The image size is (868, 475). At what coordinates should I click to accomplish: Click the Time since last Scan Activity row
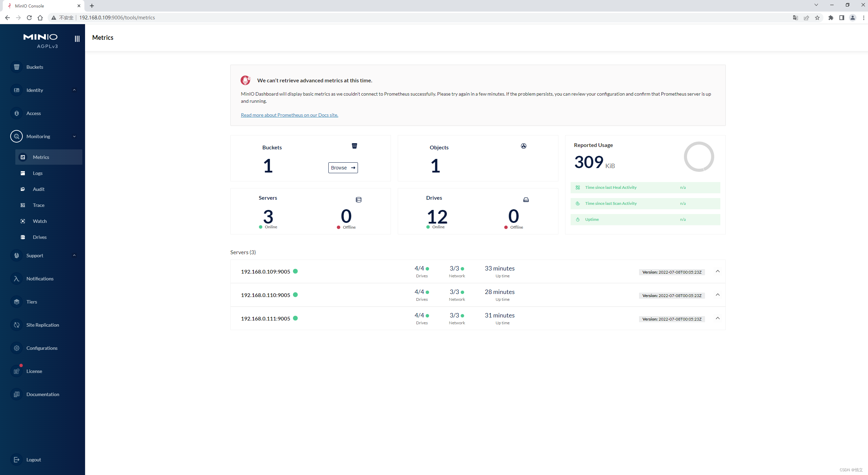(645, 203)
